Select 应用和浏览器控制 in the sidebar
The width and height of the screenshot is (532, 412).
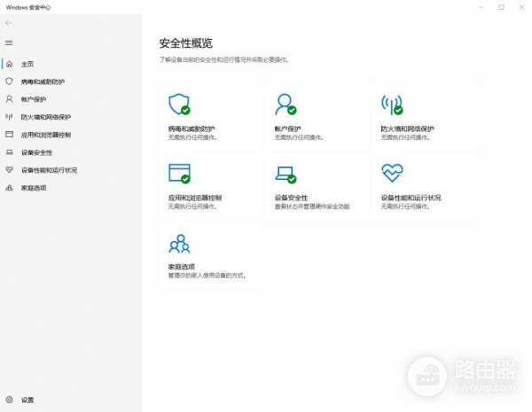coord(46,135)
